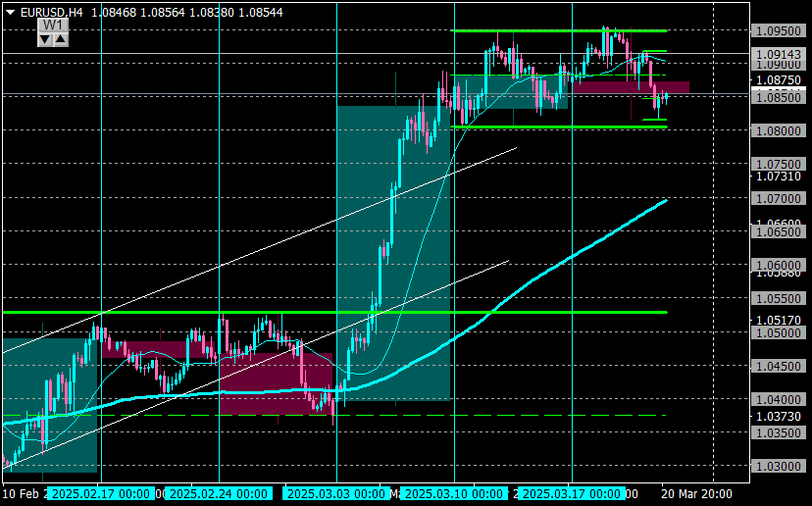Click the down arrow under W1
Screen dimensions: 812x506
click(44, 39)
